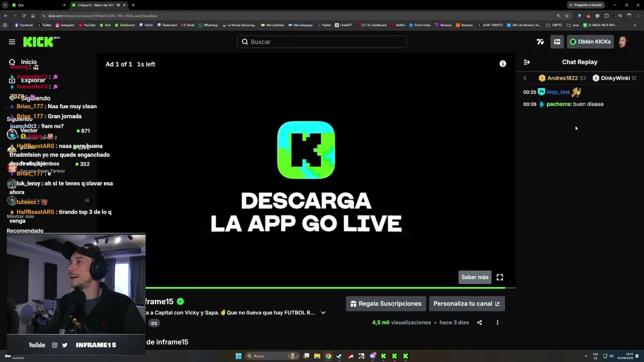Viewport: 644px width, 362px height.
Task: Focus the Kick Buscar search field
Action: point(322,42)
